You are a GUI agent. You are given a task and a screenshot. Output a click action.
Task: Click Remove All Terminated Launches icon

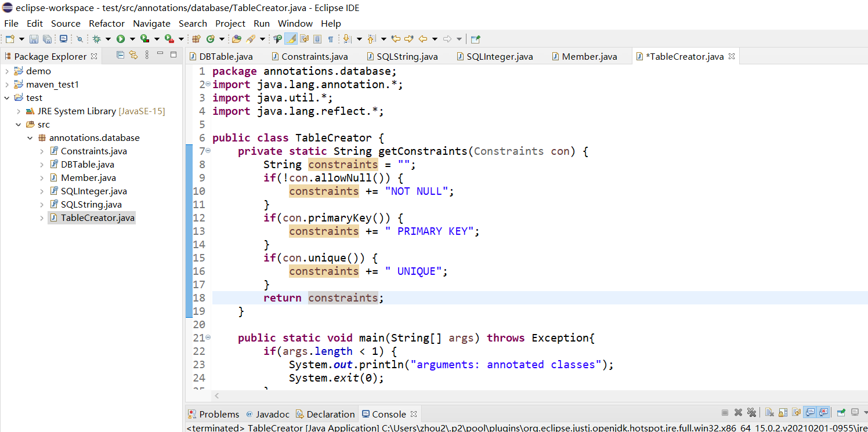point(751,413)
